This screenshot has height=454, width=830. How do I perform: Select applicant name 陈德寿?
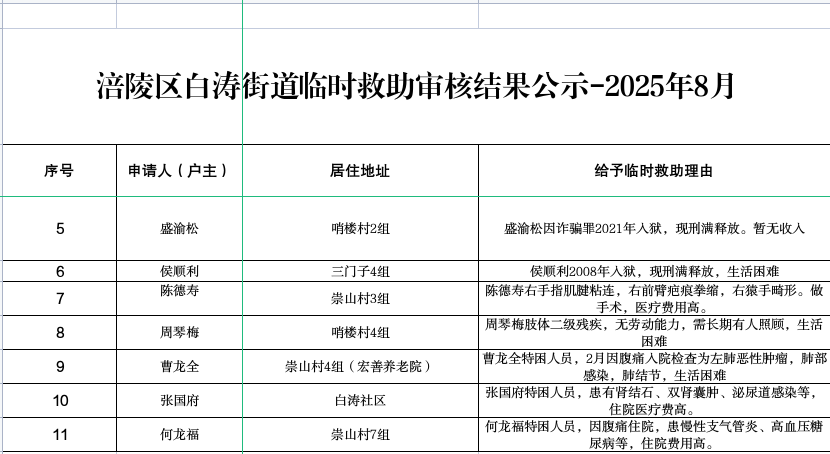pos(179,299)
